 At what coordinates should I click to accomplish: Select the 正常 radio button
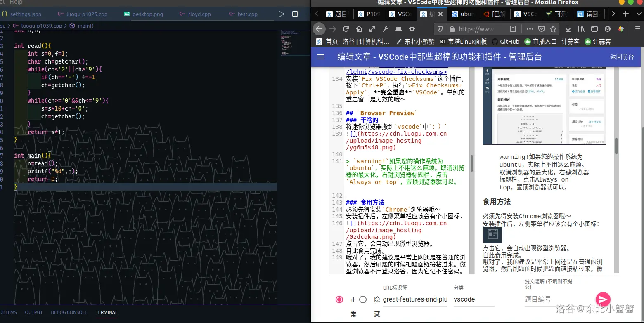click(339, 299)
